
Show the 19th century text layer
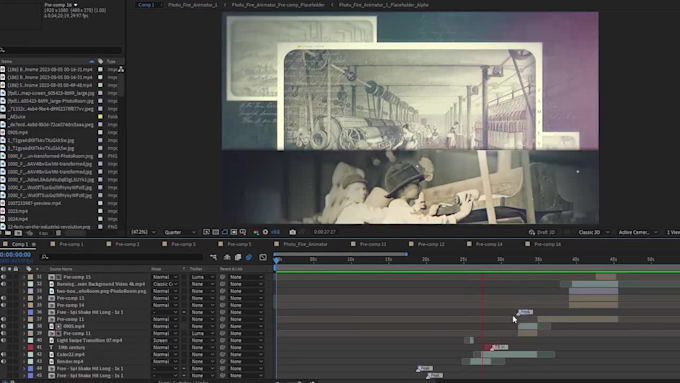3,347
